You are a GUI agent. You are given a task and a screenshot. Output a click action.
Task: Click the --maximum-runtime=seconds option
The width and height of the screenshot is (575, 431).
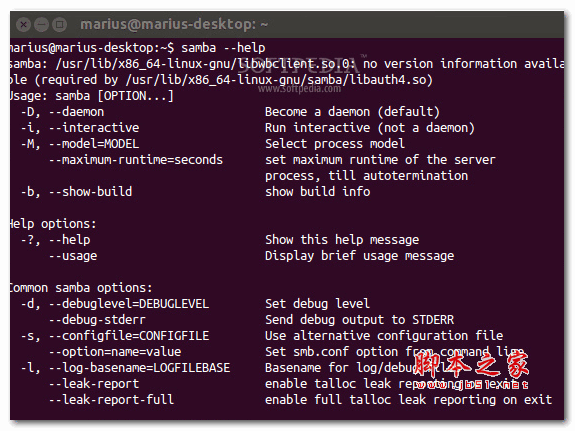point(136,160)
